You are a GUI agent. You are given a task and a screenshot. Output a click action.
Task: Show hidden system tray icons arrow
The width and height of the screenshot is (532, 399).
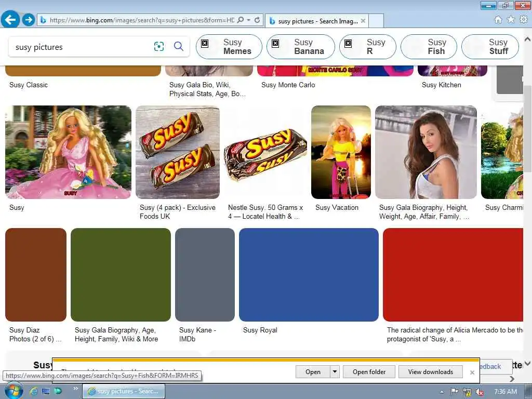click(442, 392)
